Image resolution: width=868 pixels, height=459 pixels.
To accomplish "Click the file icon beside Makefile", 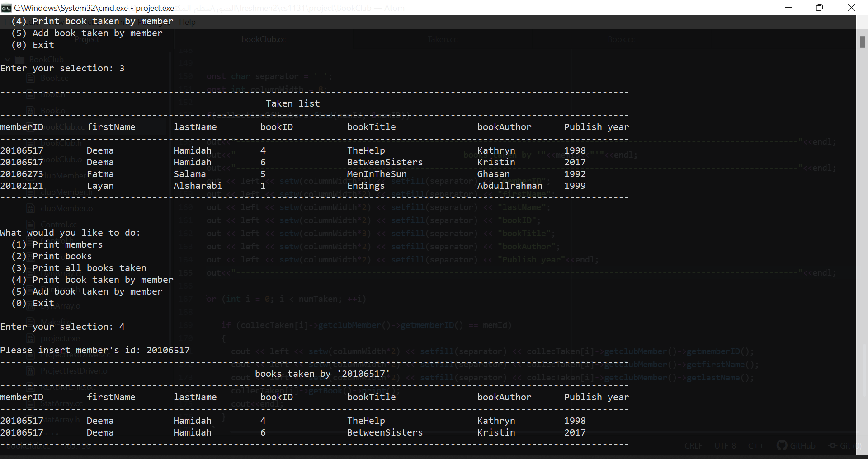I will point(30,322).
